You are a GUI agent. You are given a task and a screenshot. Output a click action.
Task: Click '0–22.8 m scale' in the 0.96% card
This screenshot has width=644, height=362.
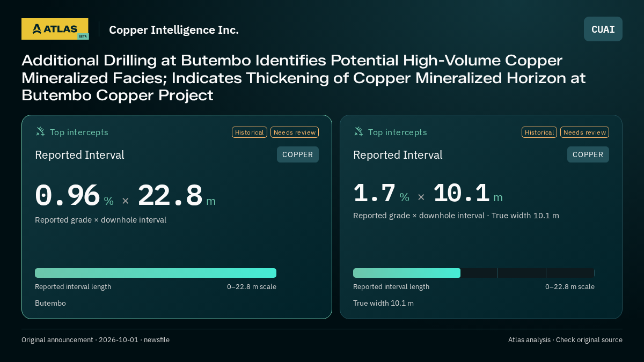click(x=252, y=286)
